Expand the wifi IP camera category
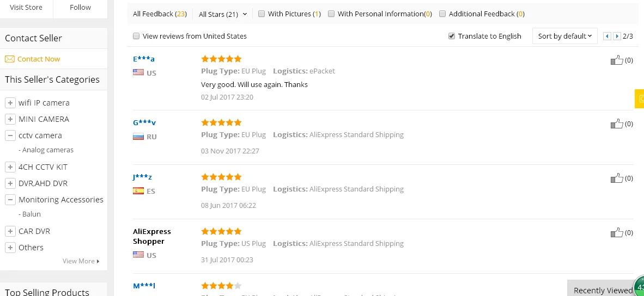 (10, 103)
